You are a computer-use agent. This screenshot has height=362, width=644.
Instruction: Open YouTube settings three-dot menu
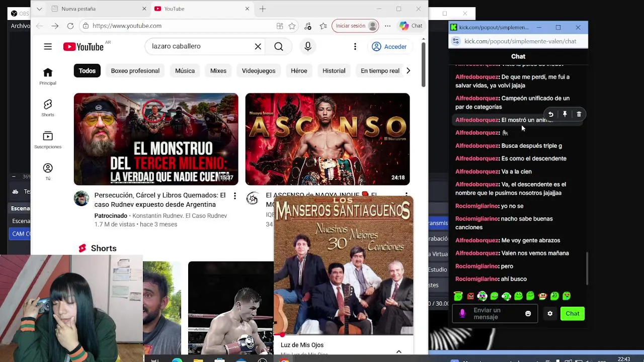coord(355,46)
